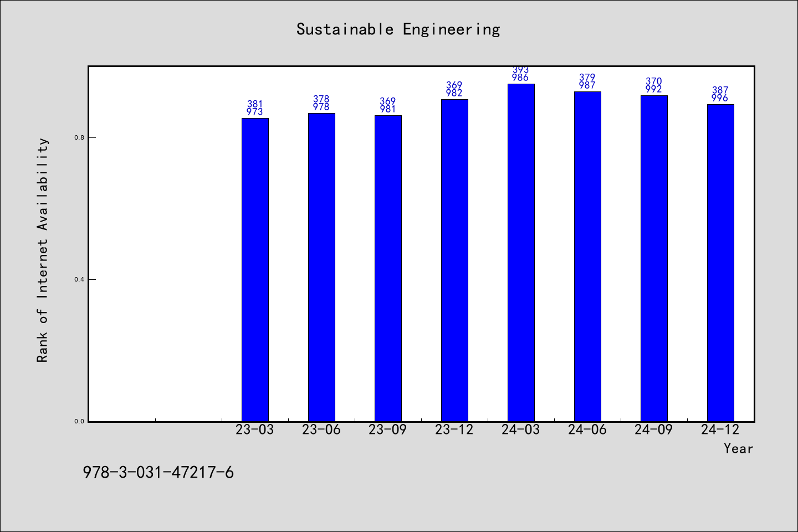Viewport: 798px width, 532px height.
Task: Select the blue bar for 23-09
Action: [388, 269]
